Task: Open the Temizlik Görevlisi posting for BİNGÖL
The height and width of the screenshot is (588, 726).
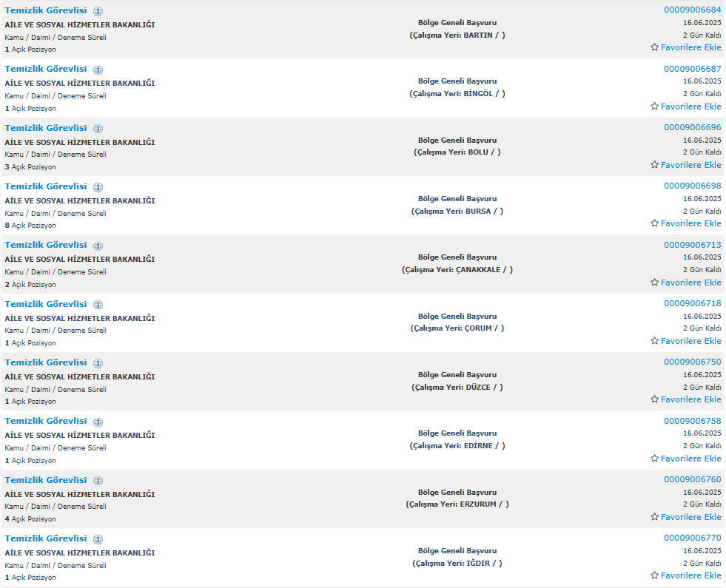Action: point(46,69)
